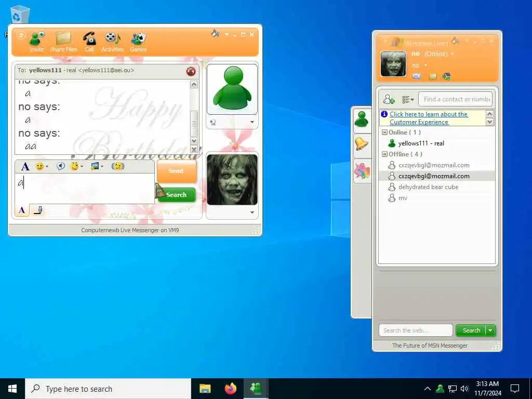Click the green Search button in the chat
Viewport: 532px width, 399px height.
(x=177, y=195)
